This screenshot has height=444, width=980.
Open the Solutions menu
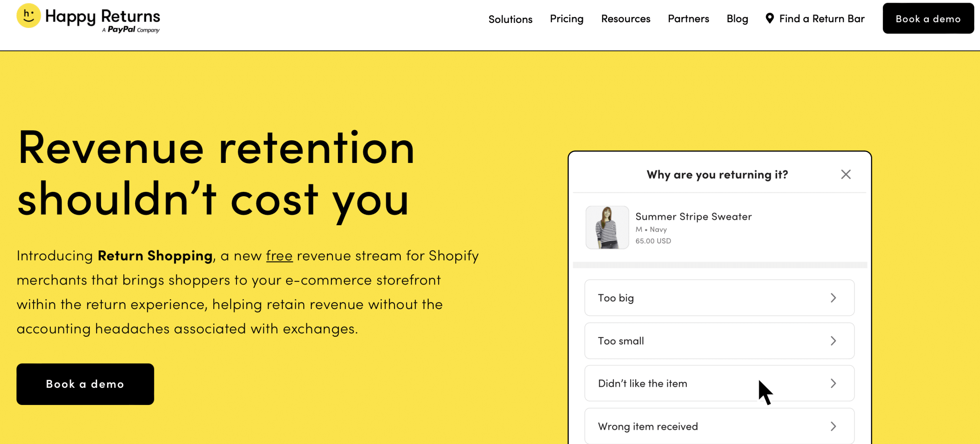[510, 19]
